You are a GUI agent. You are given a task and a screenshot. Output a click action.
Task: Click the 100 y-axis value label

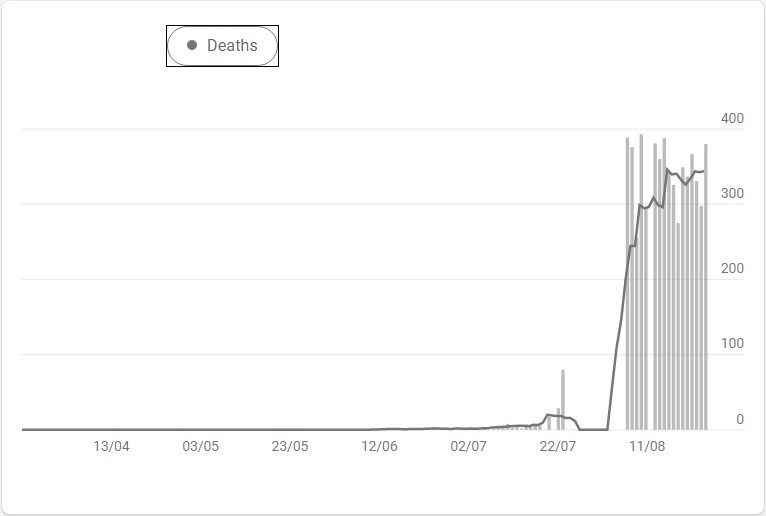pos(732,344)
